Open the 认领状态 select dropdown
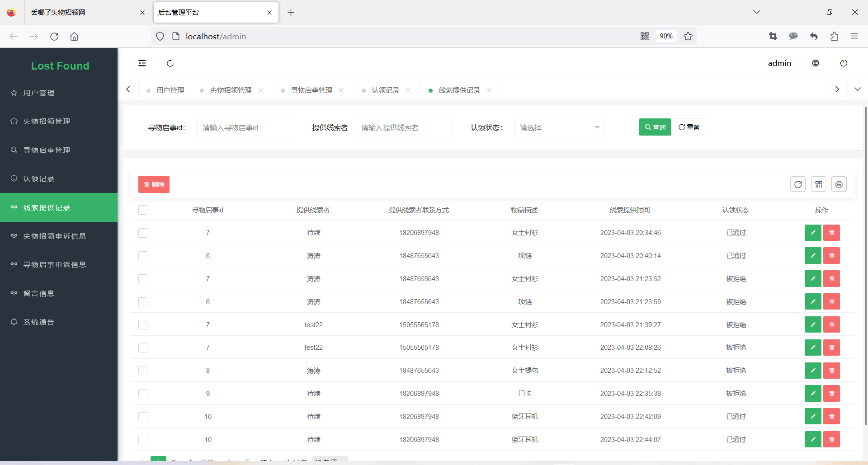The height and width of the screenshot is (465, 868). 559,128
